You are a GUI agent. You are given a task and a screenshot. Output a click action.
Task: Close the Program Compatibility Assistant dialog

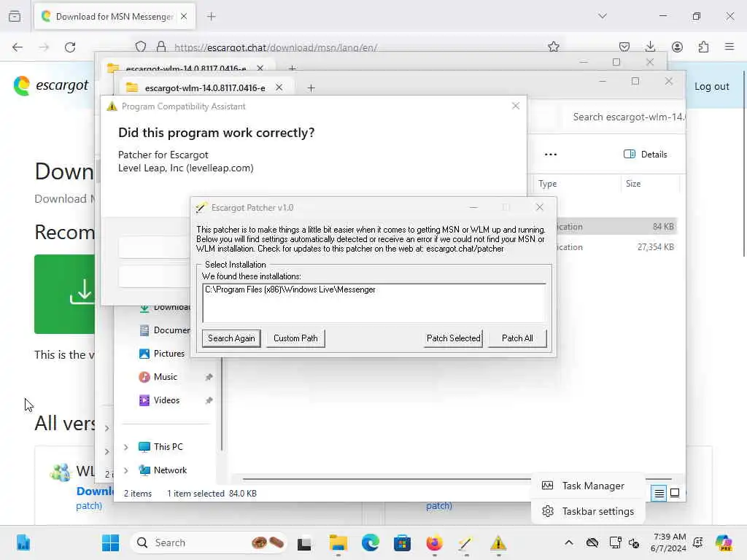point(516,106)
